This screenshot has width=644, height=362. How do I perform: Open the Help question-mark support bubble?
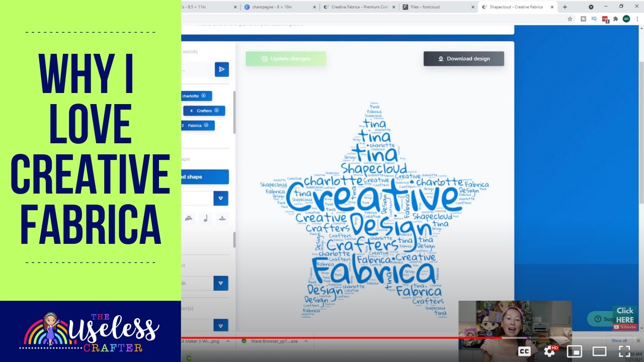[599, 319]
